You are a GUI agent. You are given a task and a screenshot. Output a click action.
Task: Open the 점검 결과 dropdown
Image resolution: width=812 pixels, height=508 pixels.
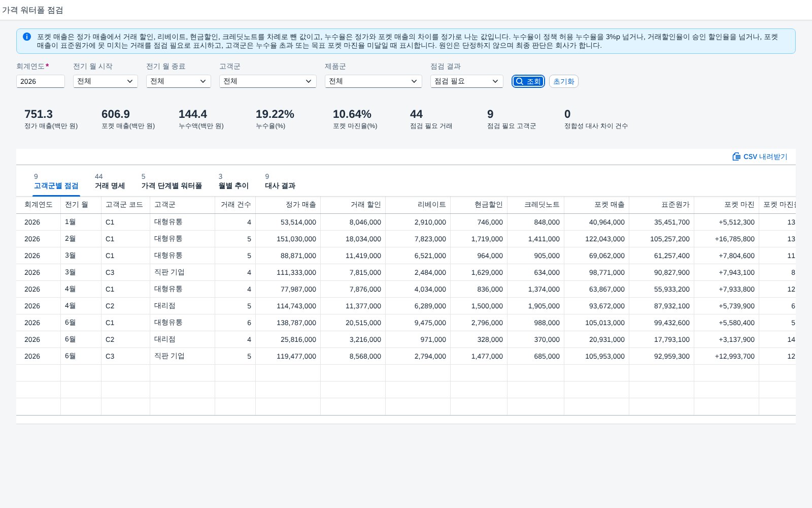[x=467, y=81]
